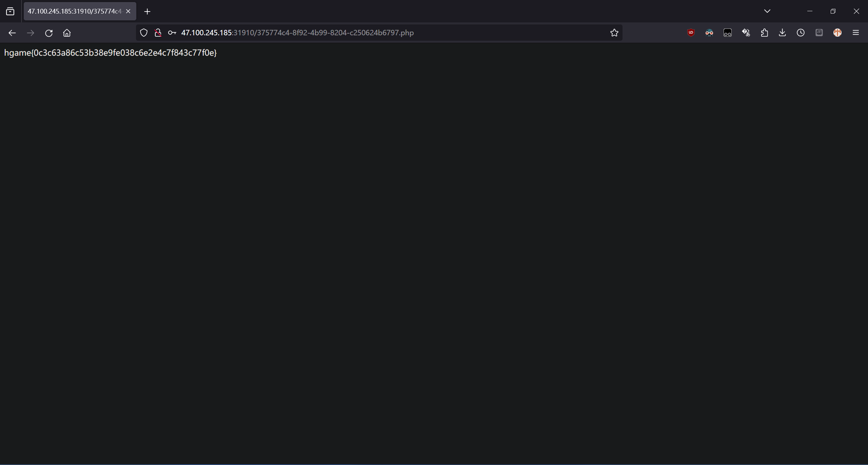Open the Firefox View recent tabs button
868x465 pixels.
coord(10,12)
